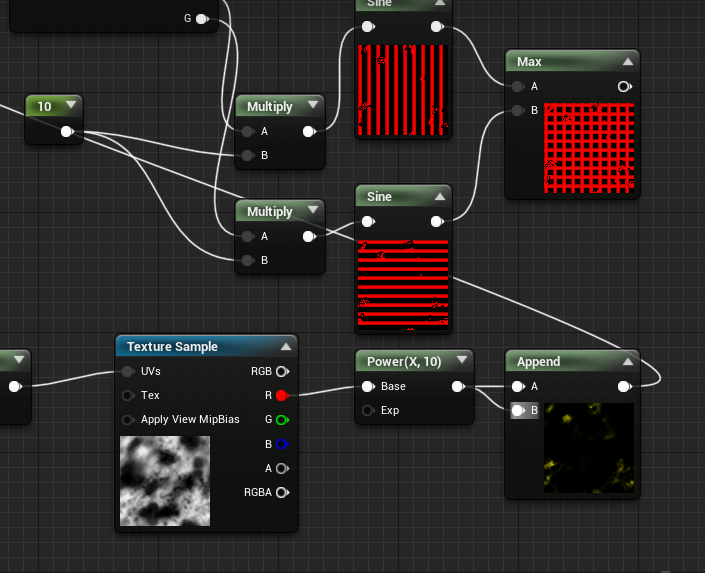The height and width of the screenshot is (573, 705).
Task: Select the Texture Sample node title
Action: tap(172, 347)
